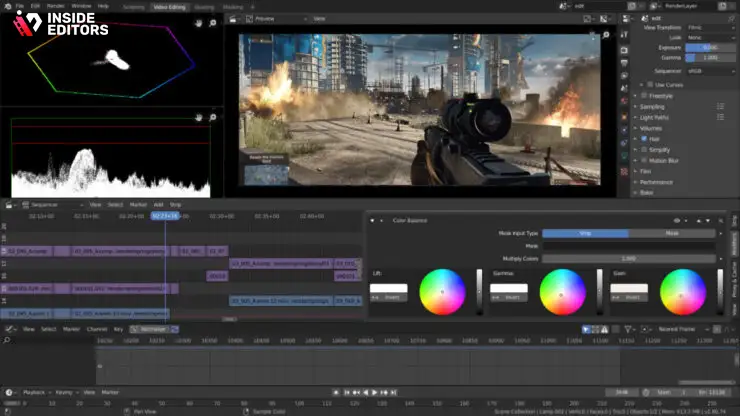740x416 pixels.
Task: Click the play forward button
Action: (x=375, y=392)
